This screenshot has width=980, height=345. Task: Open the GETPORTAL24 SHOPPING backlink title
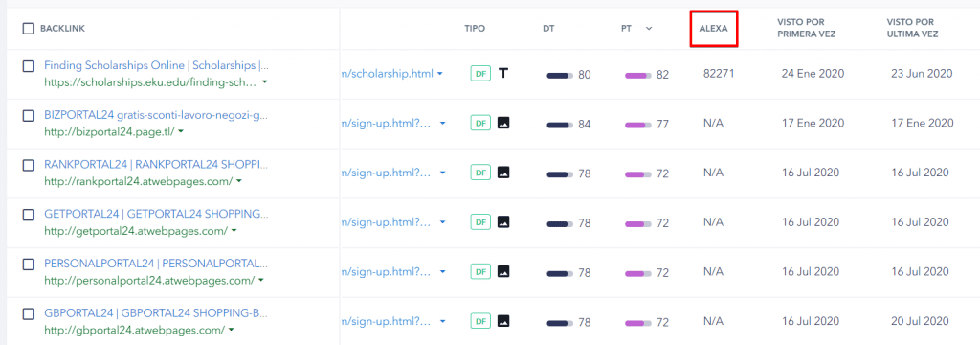(156, 214)
